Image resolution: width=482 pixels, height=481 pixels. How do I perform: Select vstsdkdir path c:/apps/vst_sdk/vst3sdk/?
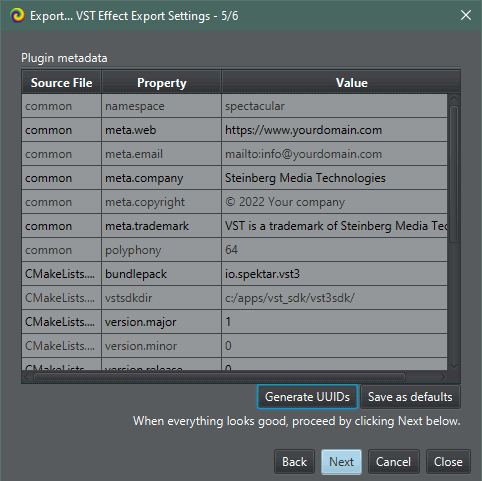(334, 298)
